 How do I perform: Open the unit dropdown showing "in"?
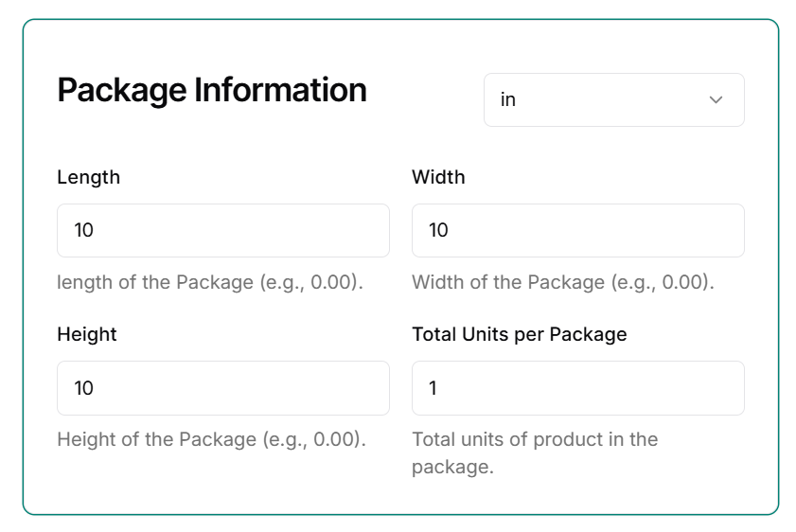pos(613,99)
